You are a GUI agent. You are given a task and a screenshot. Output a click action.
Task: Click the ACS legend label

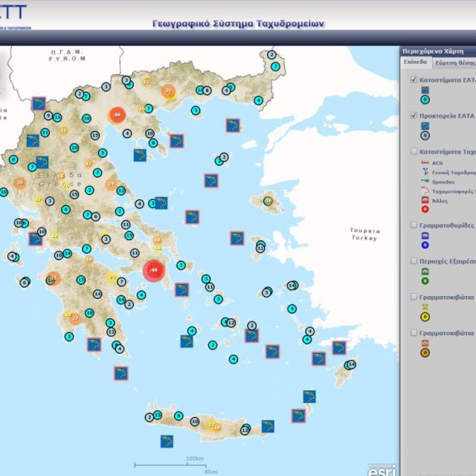point(437,163)
